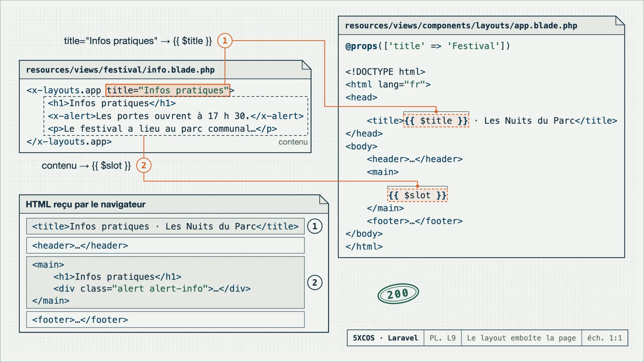644x362 pixels.
Task: Click circled 2 next to the <main> block
Action: click(315, 283)
